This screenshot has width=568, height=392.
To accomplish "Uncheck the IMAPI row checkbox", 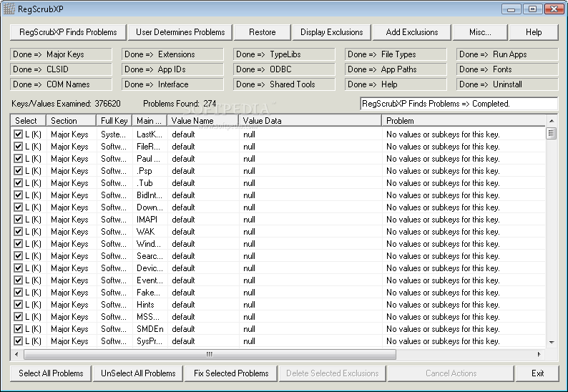I will [x=18, y=219].
